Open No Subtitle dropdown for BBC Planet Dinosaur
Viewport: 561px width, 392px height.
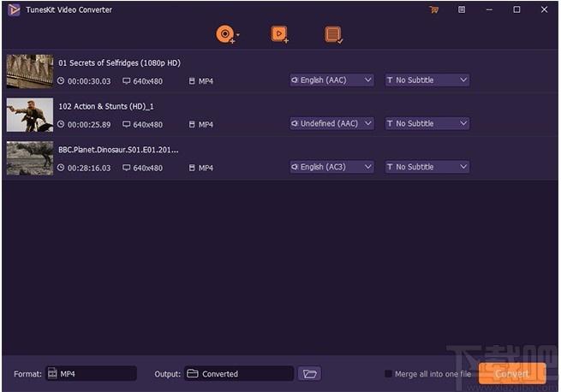(x=427, y=167)
